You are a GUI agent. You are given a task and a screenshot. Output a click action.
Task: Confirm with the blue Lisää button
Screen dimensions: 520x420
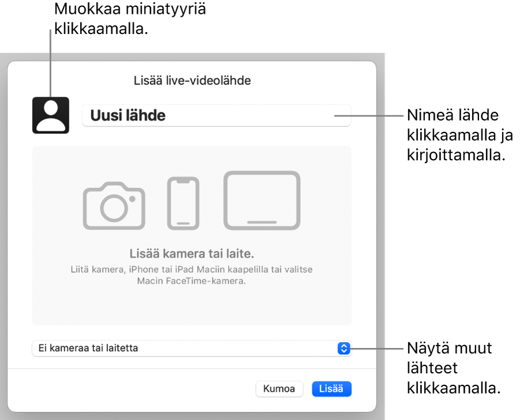[331, 389]
